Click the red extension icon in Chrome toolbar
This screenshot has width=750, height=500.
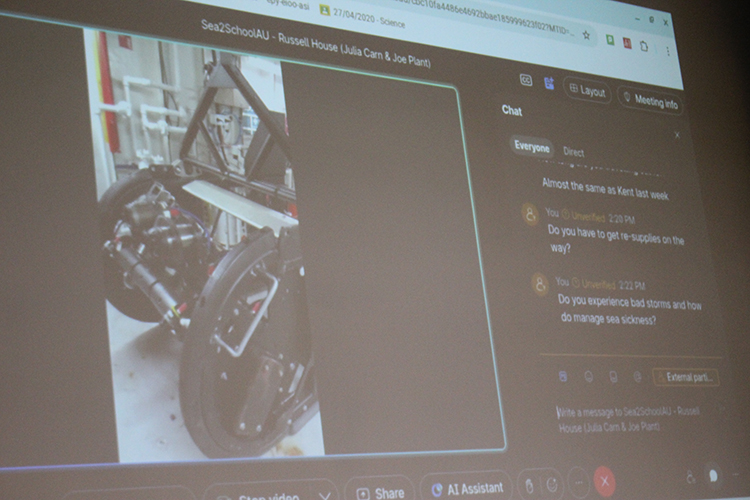(x=627, y=42)
